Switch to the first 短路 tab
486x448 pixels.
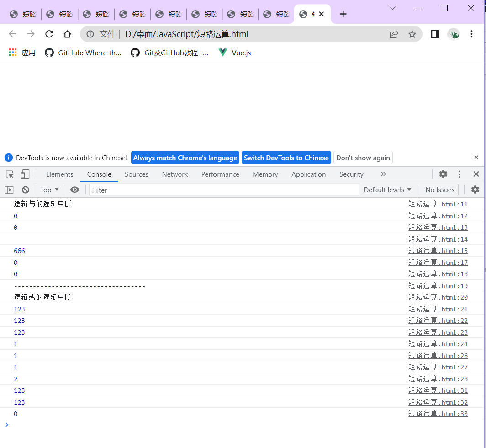pyautogui.click(x=23, y=14)
